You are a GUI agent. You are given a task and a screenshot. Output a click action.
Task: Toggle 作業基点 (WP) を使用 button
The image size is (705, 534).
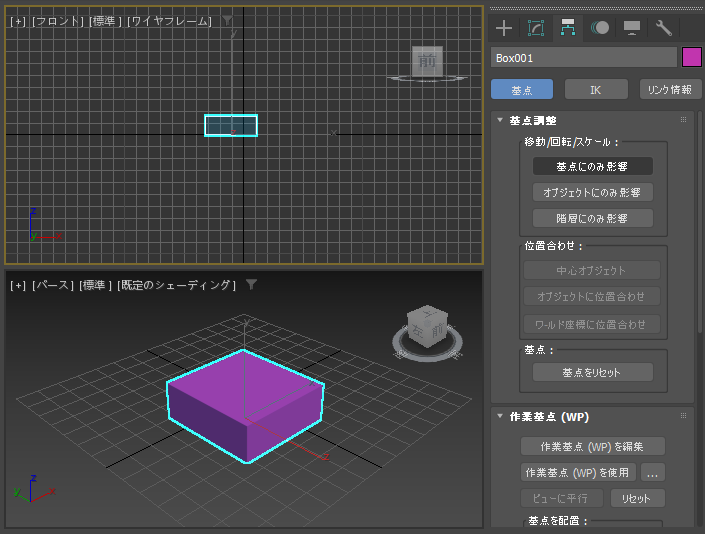pos(578,472)
